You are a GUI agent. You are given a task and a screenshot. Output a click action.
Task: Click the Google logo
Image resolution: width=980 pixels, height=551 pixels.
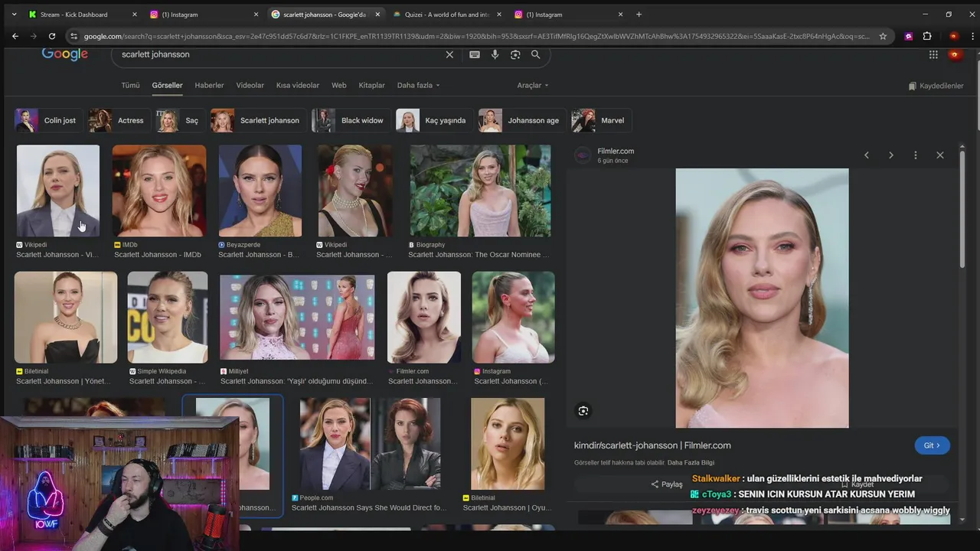(x=65, y=54)
